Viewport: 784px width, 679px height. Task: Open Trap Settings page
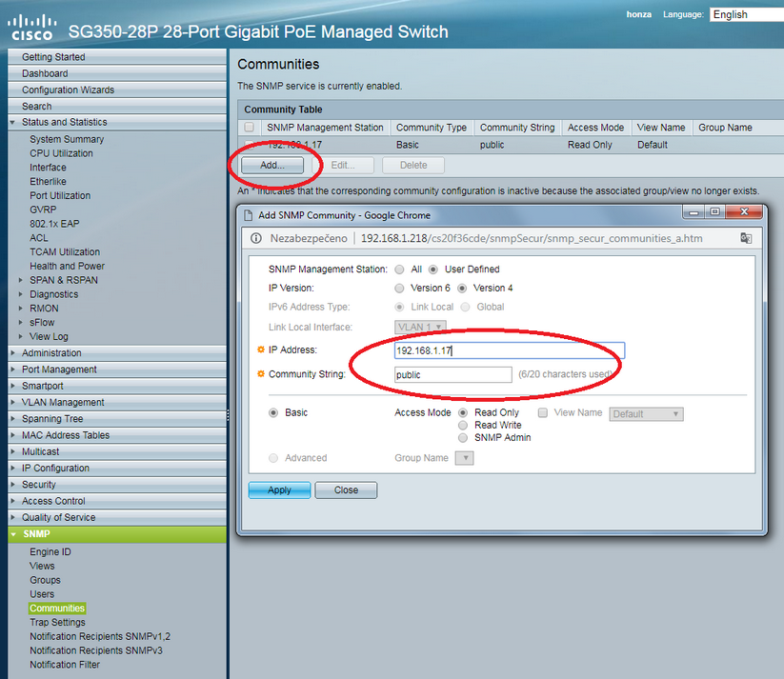tap(57, 623)
